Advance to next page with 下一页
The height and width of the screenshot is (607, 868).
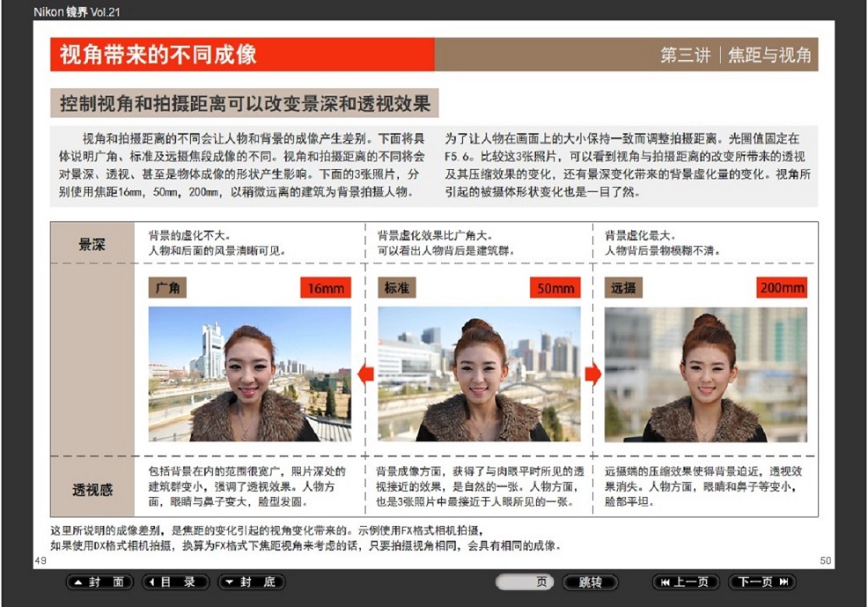[x=762, y=582]
